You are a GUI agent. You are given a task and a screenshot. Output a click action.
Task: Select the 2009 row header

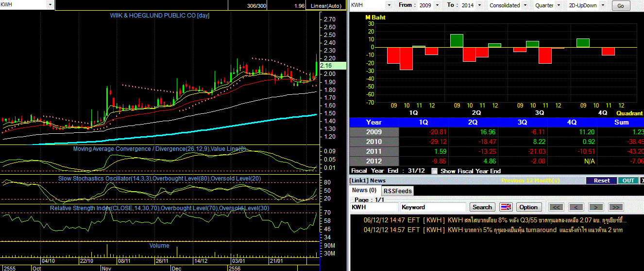coord(374,132)
